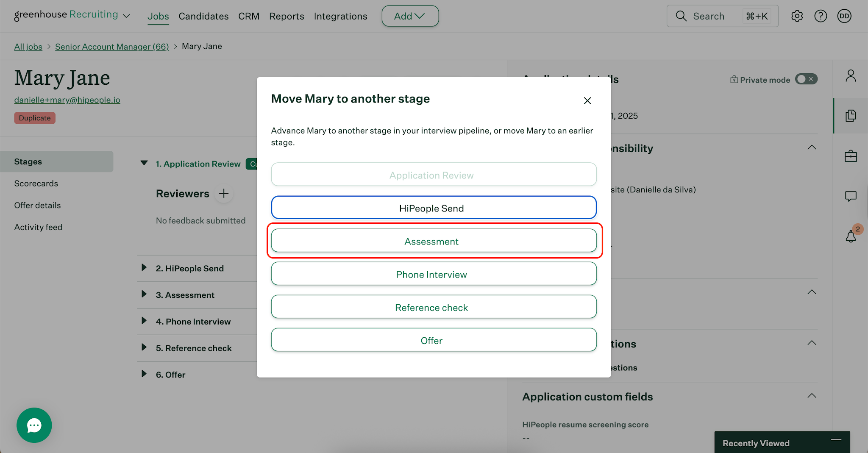Viewport: 868px width, 453px height.
Task: Expand the 4. Phone Interview stage
Action: click(144, 321)
